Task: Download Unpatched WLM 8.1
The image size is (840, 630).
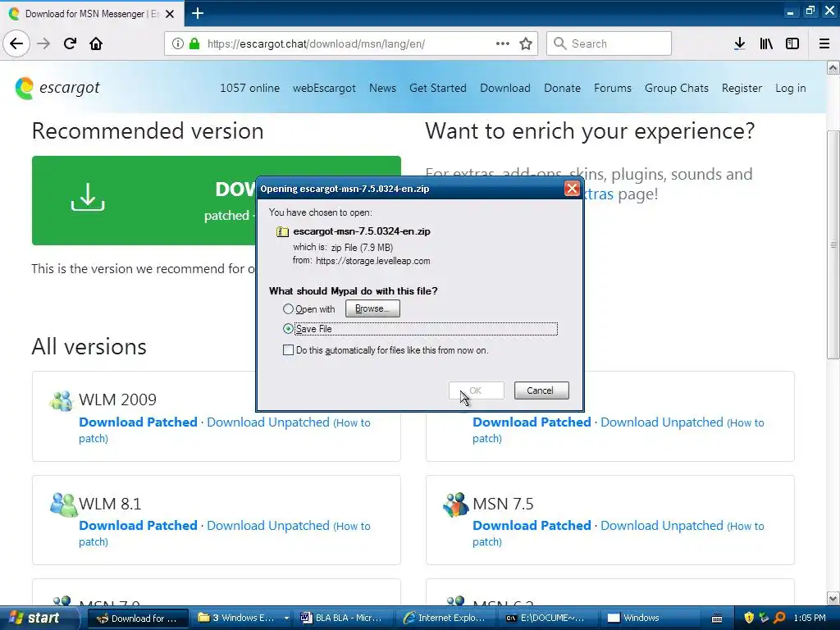Action: (x=268, y=526)
